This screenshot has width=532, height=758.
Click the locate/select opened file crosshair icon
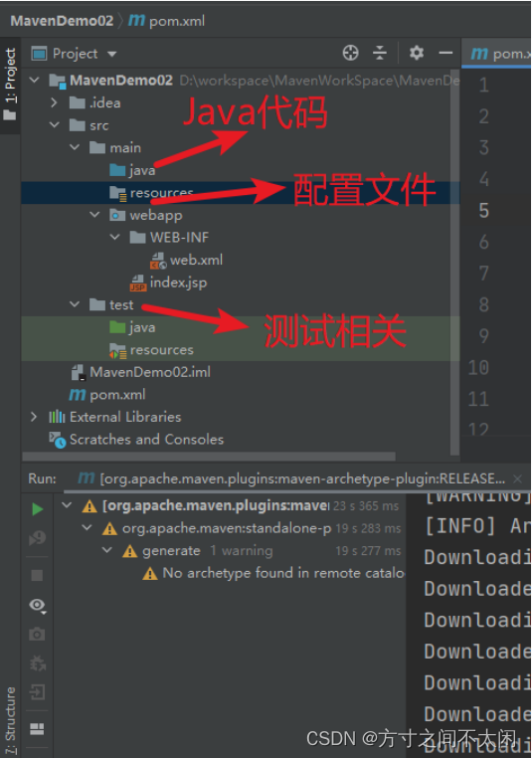pos(350,53)
